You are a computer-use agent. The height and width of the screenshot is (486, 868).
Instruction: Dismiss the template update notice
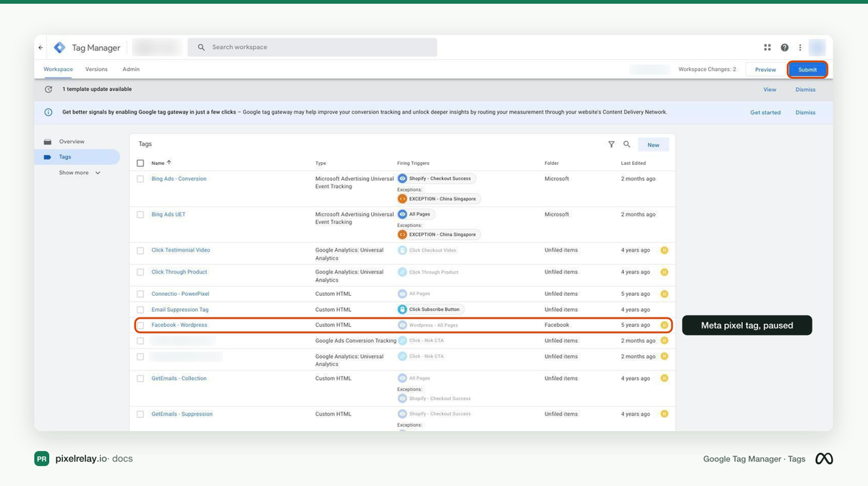[x=805, y=90]
